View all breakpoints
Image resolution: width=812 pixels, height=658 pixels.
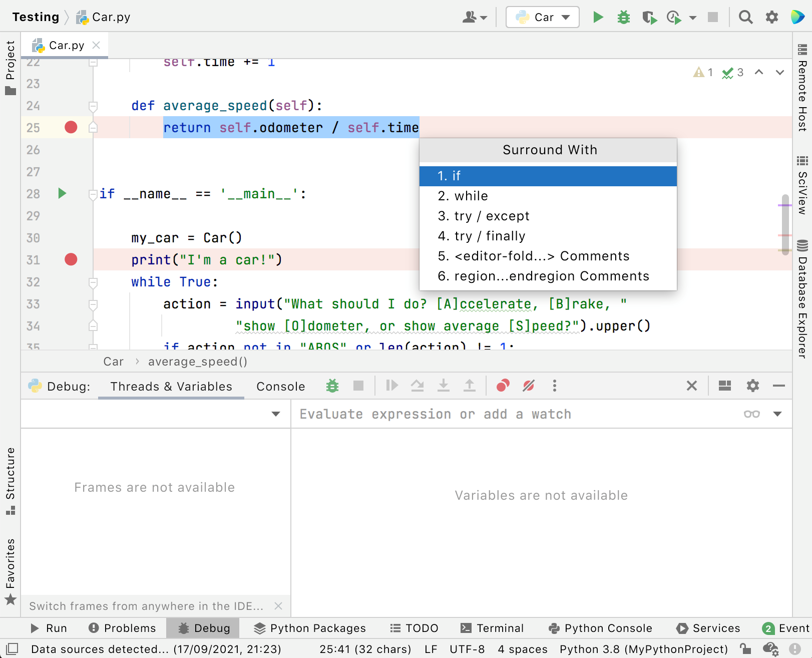click(503, 386)
